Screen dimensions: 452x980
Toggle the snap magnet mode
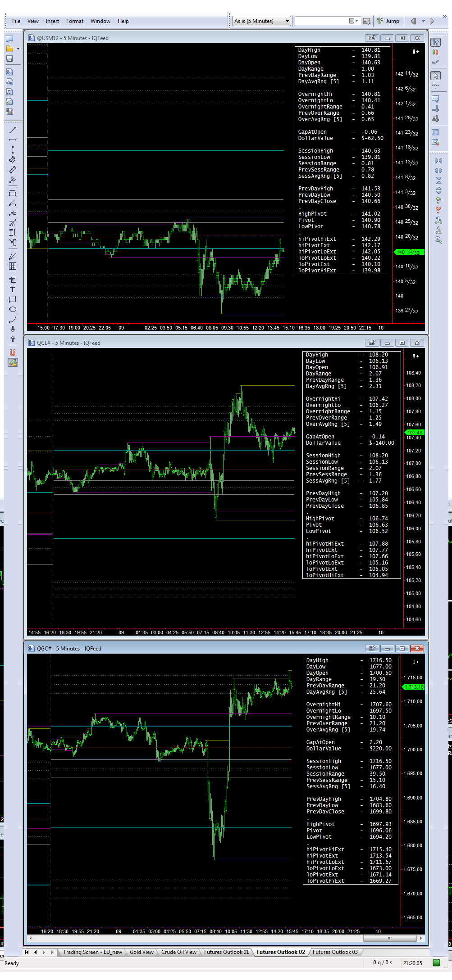coord(12,352)
